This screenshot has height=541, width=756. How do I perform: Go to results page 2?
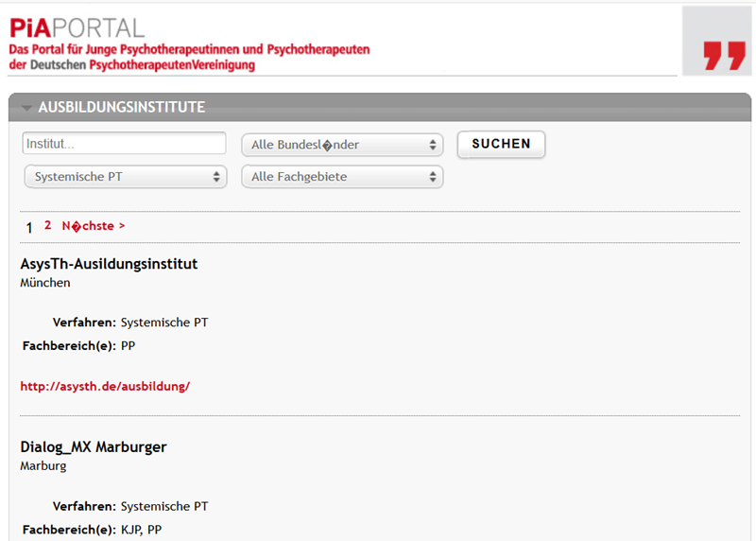48,225
